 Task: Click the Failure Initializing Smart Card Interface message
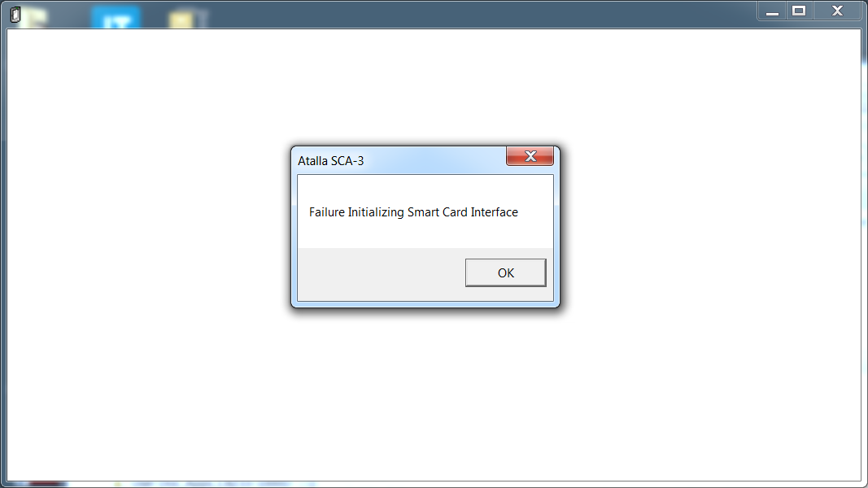tap(413, 212)
